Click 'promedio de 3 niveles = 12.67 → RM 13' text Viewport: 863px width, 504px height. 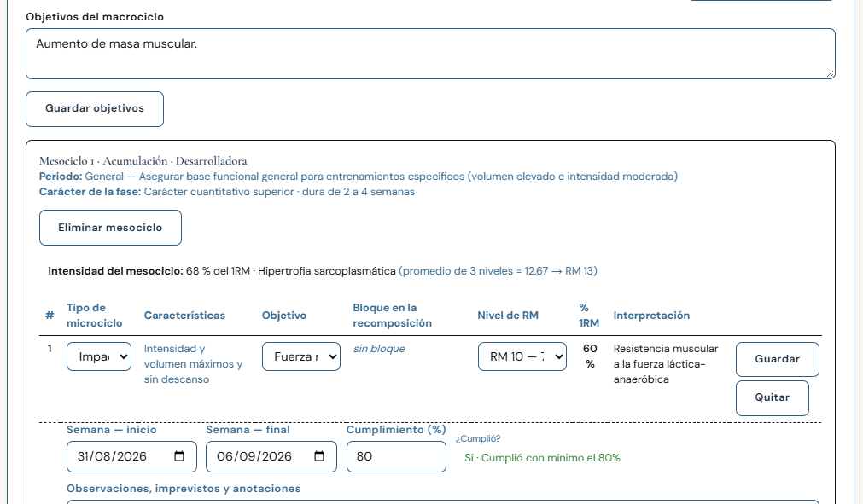point(499,271)
